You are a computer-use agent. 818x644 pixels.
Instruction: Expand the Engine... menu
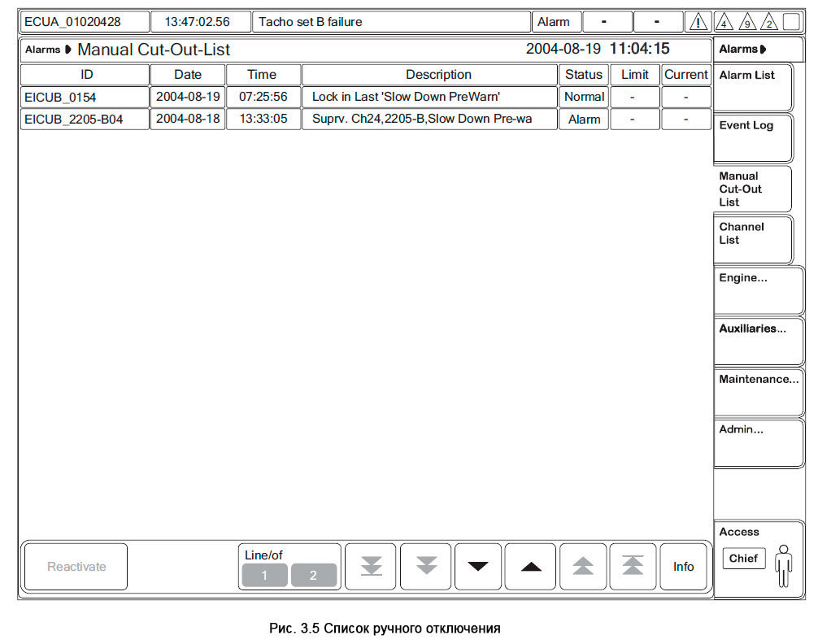click(758, 290)
